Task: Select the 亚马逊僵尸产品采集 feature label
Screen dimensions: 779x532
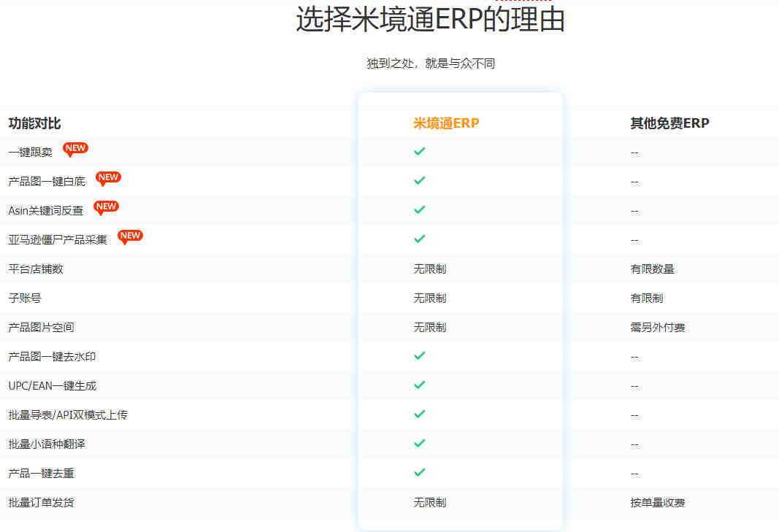Action: click(x=58, y=240)
